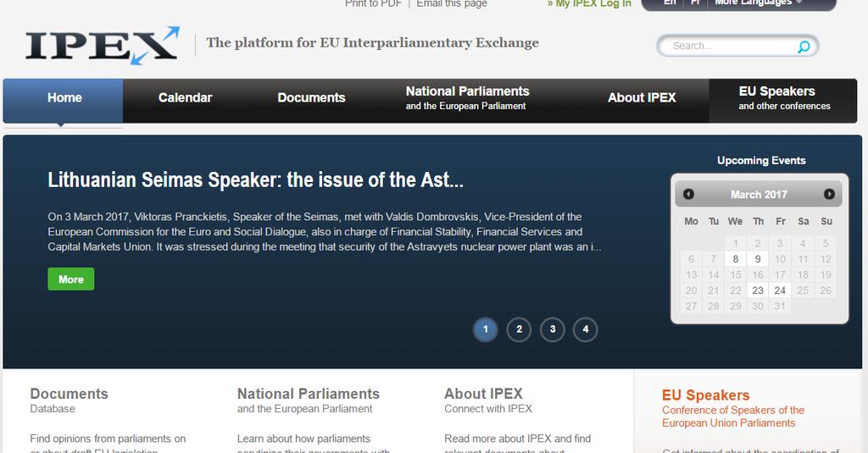868x453 pixels.
Task: Open My IPEX Log In link
Action: coord(589,4)
